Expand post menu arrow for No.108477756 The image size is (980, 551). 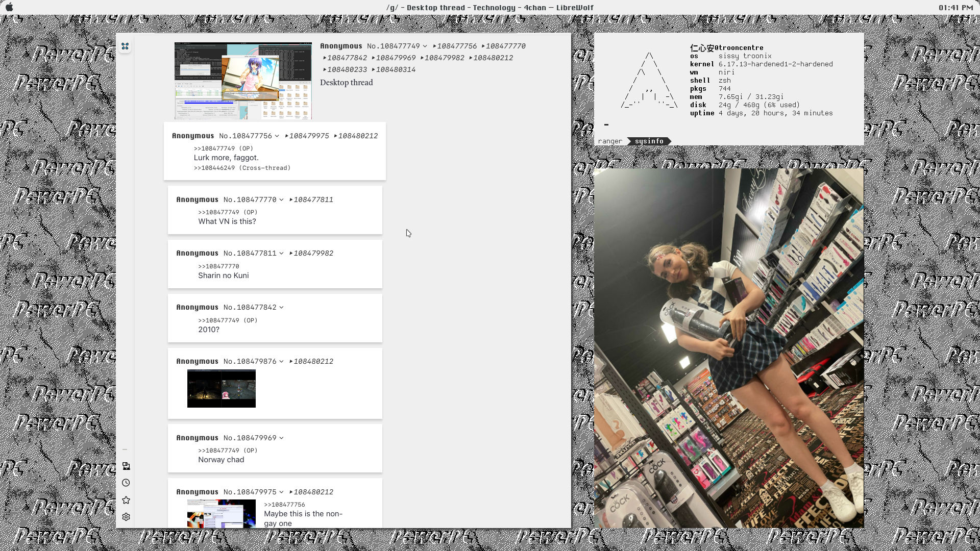point(277,136)
